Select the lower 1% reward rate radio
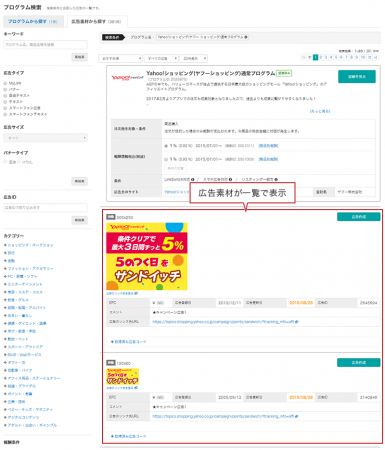The width and height of the screenshot is (385, 450). pyautogui.click(x=166, y=159)
